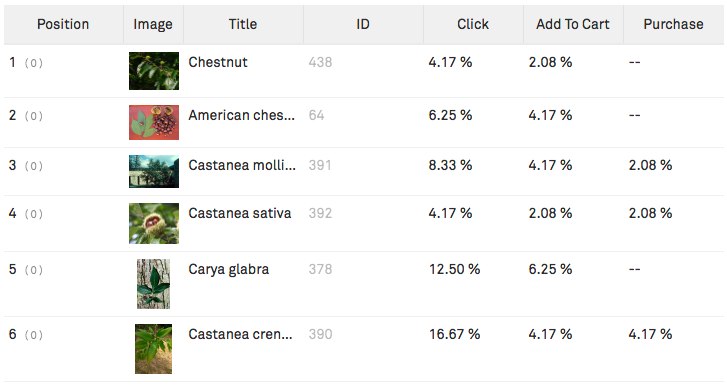This screenshot has width=727, height=387.
Task: Select the Castanea crenata leaves thumbnail
Action: point(153,349)
